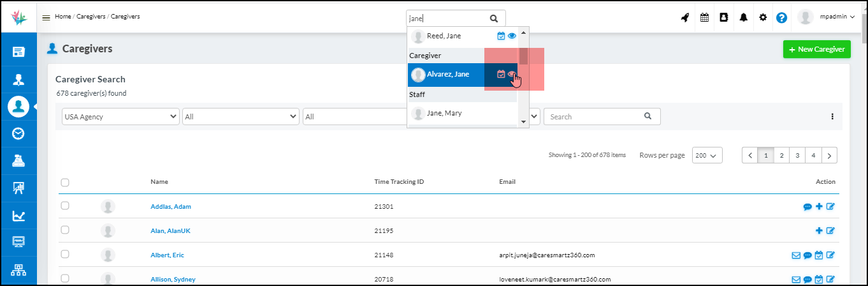Open the monitor sidebar icon
The height and width of the screenshot is (286, 868).
point(18,242)
